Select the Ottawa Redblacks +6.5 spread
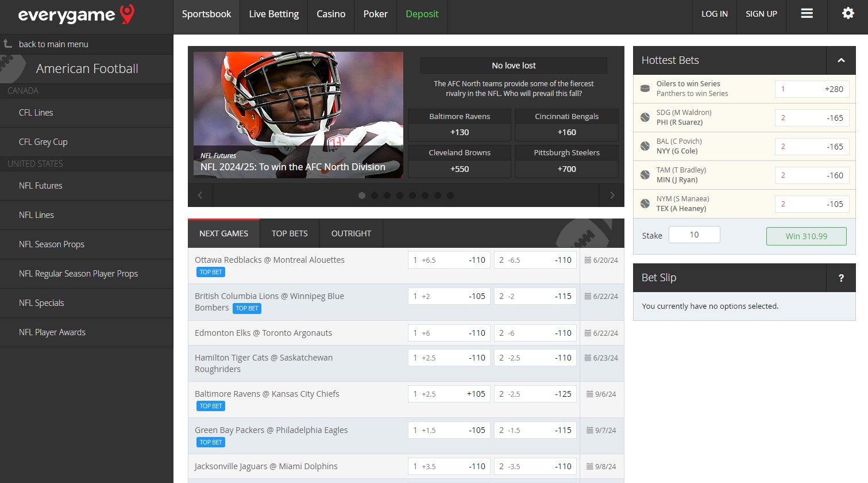The width and height of the screenshot is (868, 483). [449, 260]
